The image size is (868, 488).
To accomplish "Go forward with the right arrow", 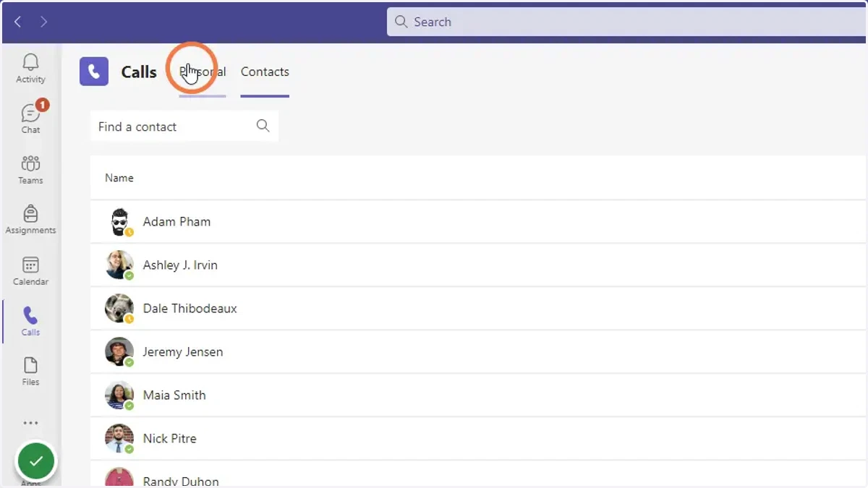I will (43, 22).
